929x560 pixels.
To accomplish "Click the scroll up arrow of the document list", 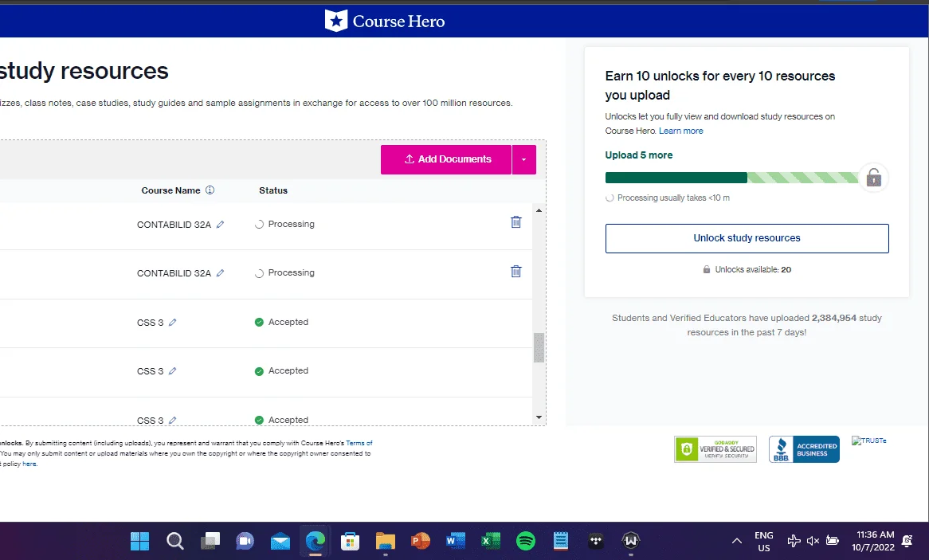I will 539,210.
